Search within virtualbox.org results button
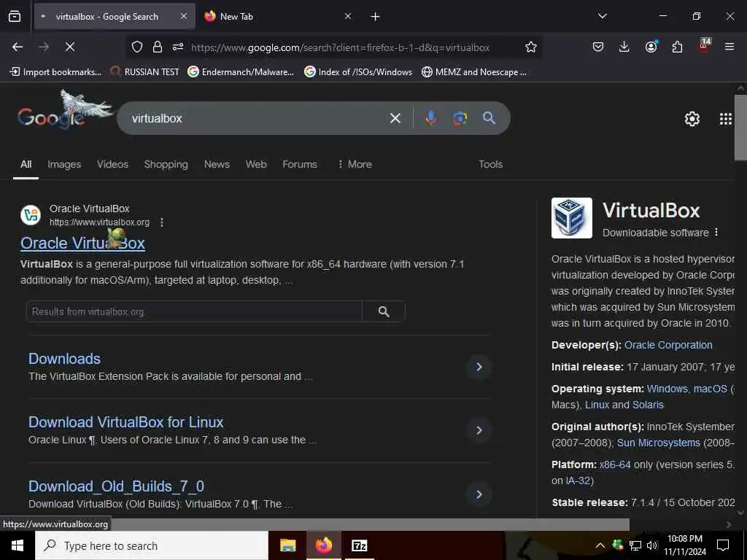Image resolution: width=747 pixels, height=560 pixels. coord(384,311)
